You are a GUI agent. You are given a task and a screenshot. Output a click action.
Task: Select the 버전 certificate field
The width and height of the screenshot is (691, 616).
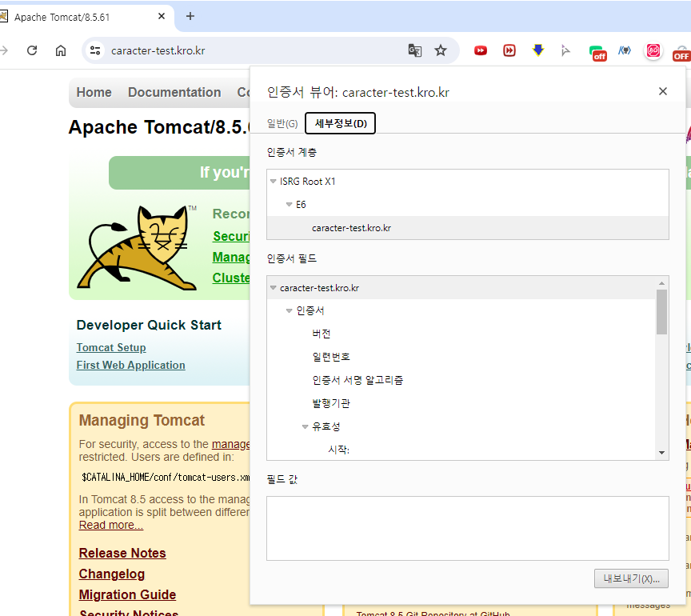coord(322,334)
